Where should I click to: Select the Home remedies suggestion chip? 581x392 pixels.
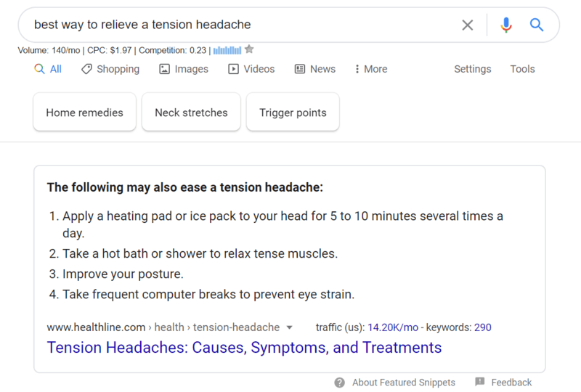pyautogui.click(x=84, y=113)
